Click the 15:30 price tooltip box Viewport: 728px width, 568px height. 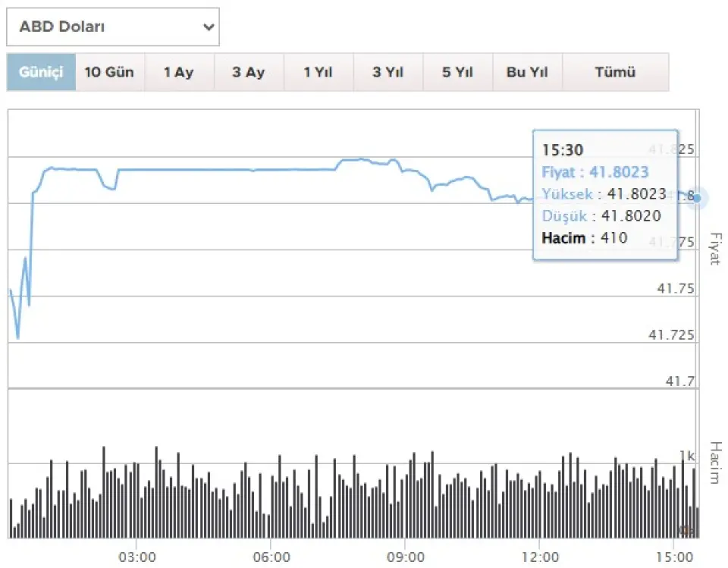pyautogui.click(x=605, y=195)
